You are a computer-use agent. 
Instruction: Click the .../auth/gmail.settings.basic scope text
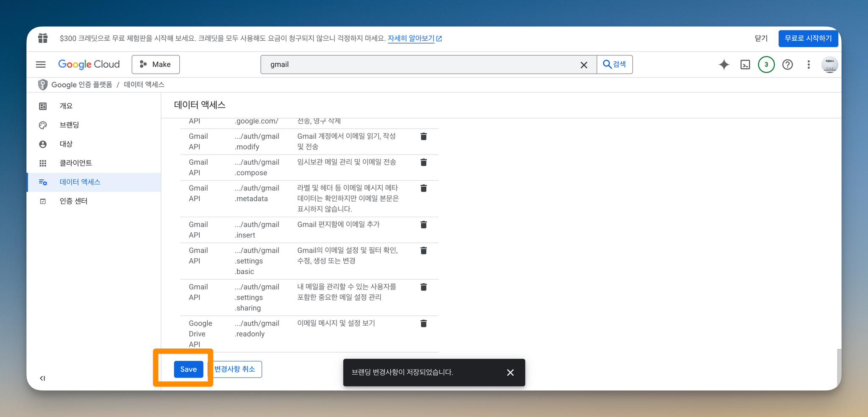coord(257,261)
